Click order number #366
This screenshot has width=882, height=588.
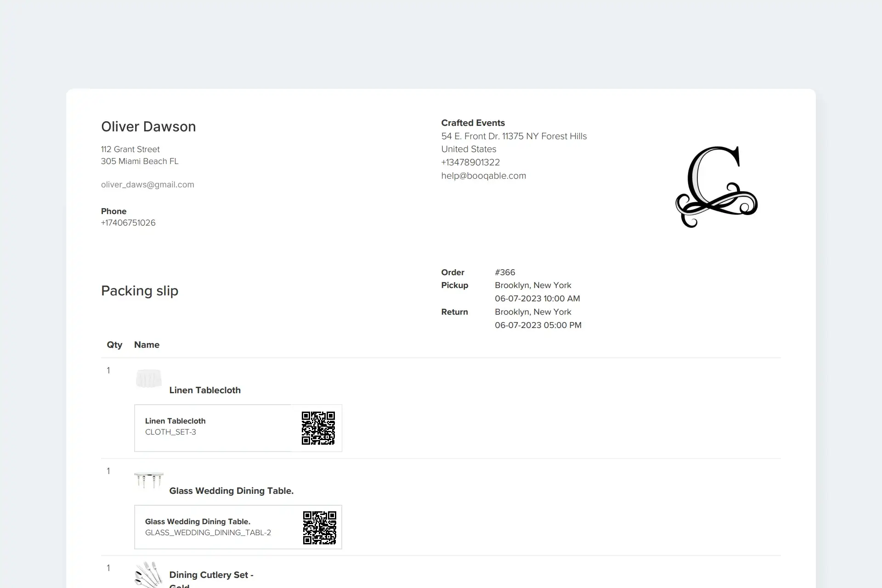click(x=505, y=272)
